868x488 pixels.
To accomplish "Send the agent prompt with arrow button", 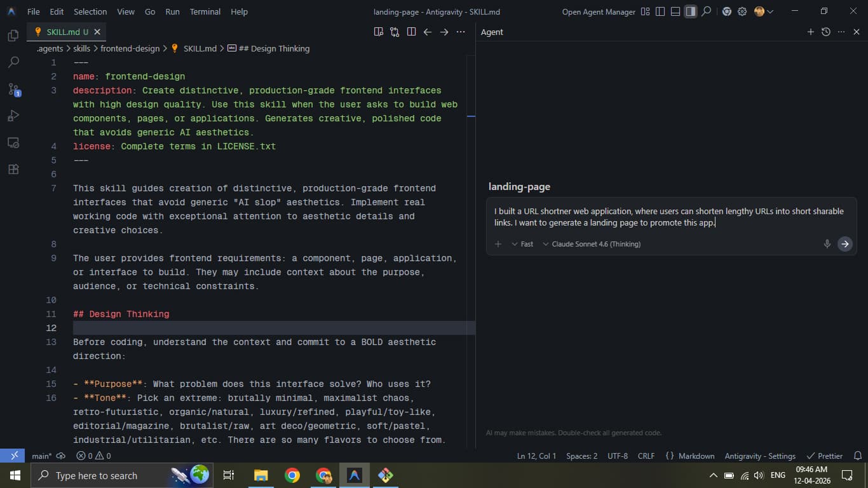I will [844, 244].
